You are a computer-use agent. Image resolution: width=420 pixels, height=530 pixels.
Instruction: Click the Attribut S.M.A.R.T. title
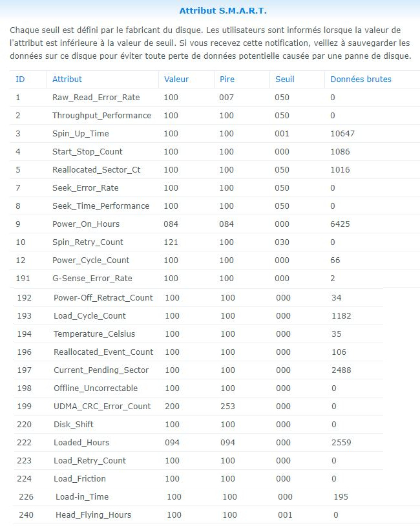pos(223,11)
